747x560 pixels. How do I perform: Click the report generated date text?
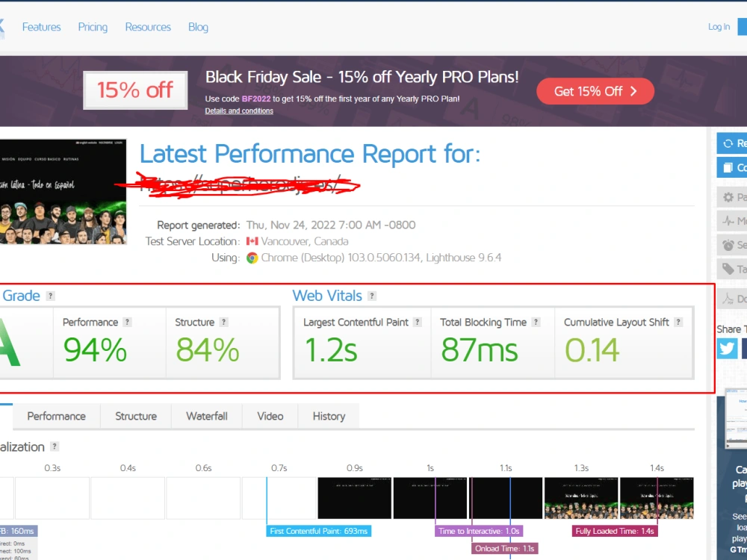pos(331,225)
